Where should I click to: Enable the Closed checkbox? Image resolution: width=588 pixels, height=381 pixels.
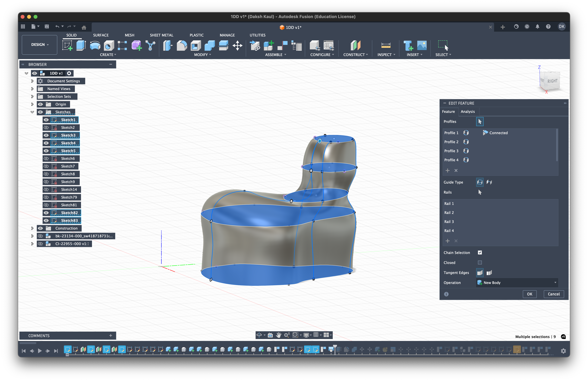click(480, 263)
